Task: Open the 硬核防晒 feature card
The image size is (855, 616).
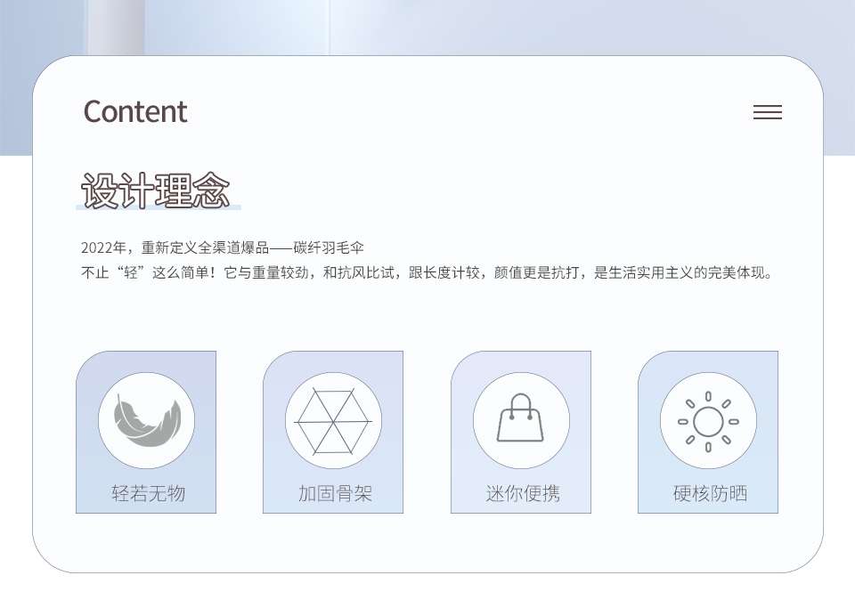Action: 708,432
